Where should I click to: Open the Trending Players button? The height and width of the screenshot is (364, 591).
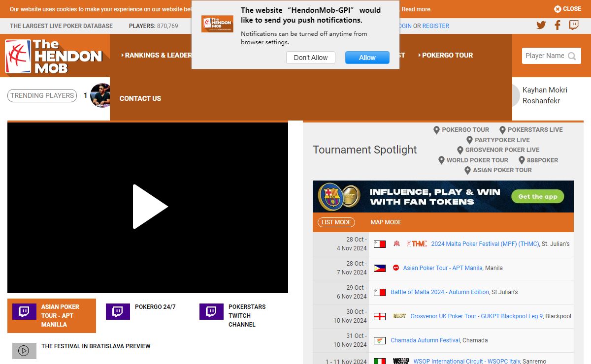pos(42,95)
